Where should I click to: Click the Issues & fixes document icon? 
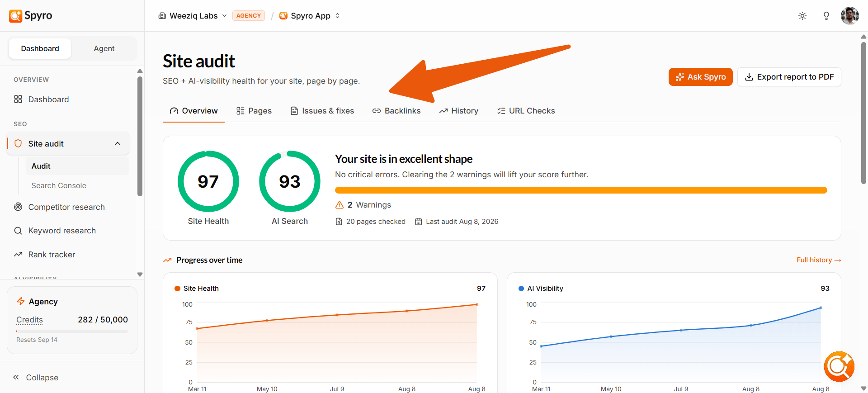pos(294,111)
